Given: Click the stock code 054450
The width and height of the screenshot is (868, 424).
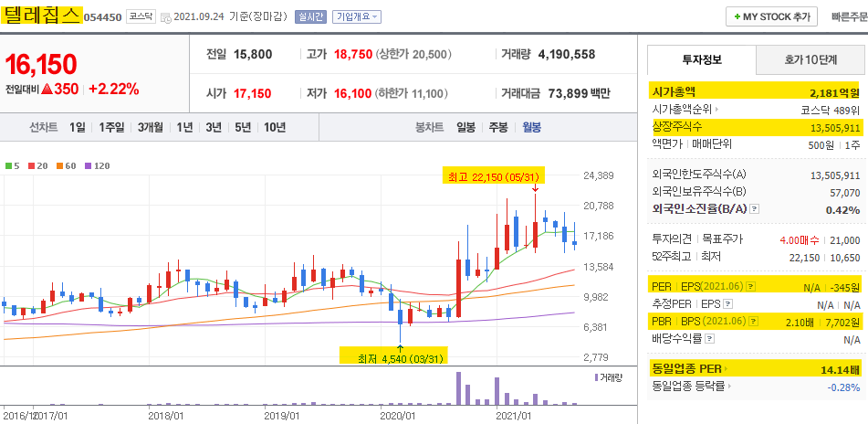Looking at the screenshot, I should [102, 17].
